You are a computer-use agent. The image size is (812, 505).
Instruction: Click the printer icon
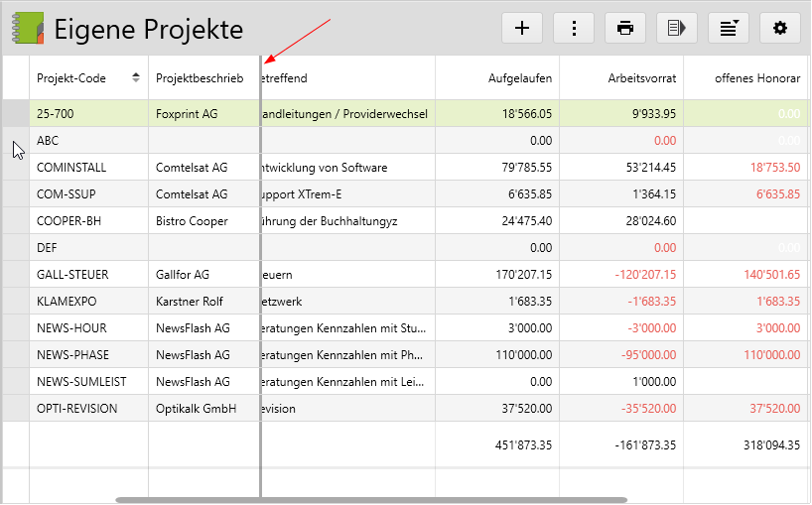625,28
